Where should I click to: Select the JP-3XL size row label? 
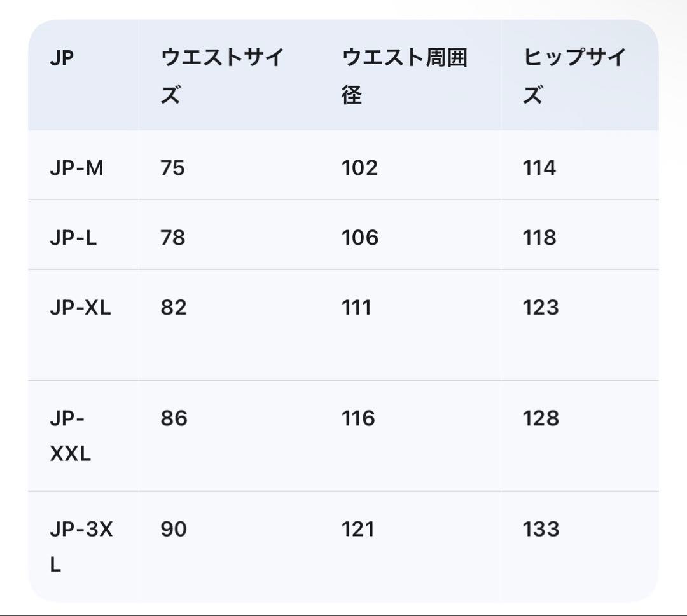tap(81, 547)
